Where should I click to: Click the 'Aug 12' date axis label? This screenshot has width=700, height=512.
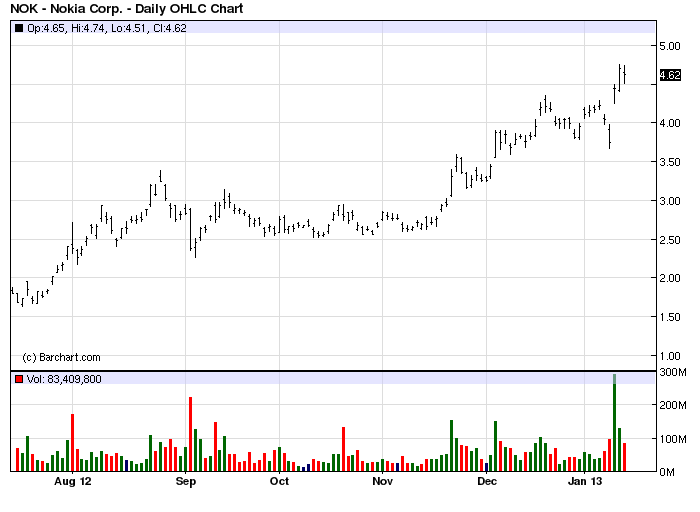(x=73, y=481)
